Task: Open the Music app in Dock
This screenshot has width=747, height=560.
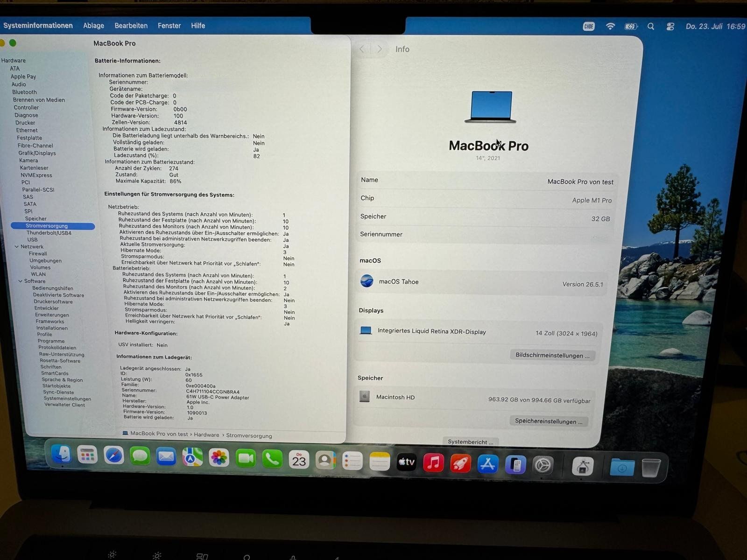Action: tap(433, 463)
